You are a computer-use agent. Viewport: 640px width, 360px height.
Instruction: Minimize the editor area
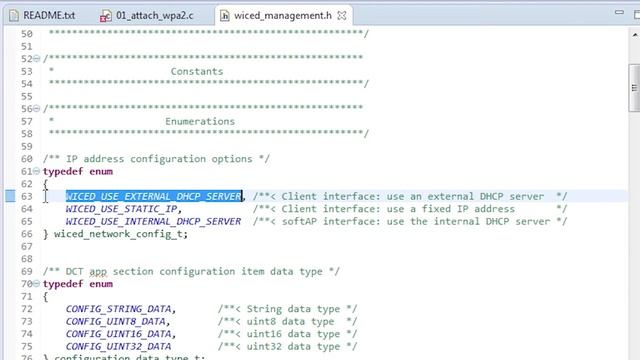(x=619, y=13)
